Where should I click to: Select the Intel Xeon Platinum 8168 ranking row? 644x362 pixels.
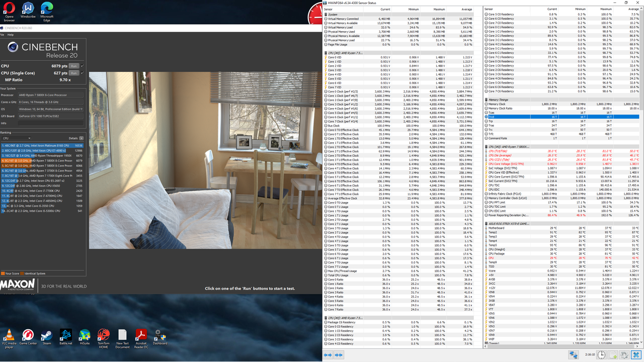[x=43, y=145]
